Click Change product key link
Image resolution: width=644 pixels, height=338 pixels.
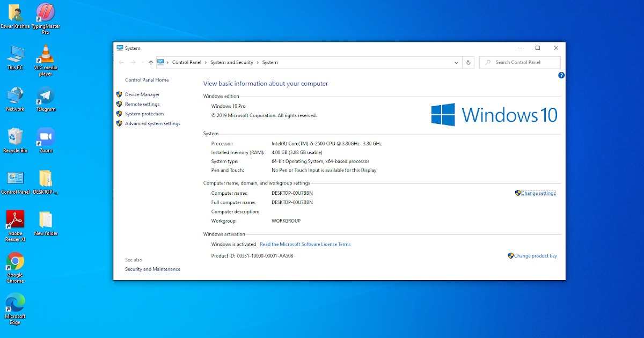point(536,256)
